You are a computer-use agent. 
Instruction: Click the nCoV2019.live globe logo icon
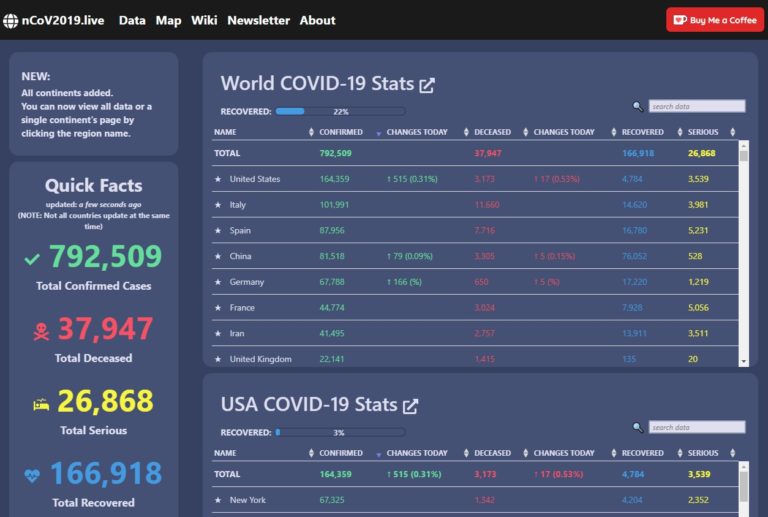11,20
